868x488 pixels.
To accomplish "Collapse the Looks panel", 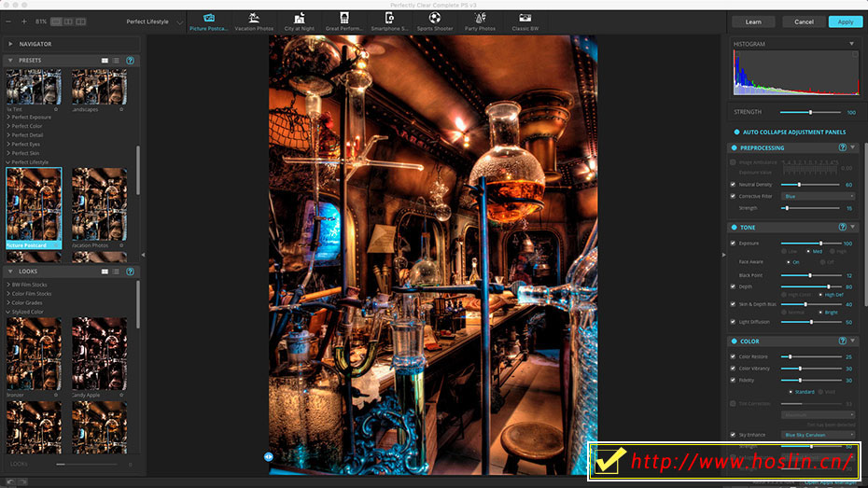I will coord(10,272).
